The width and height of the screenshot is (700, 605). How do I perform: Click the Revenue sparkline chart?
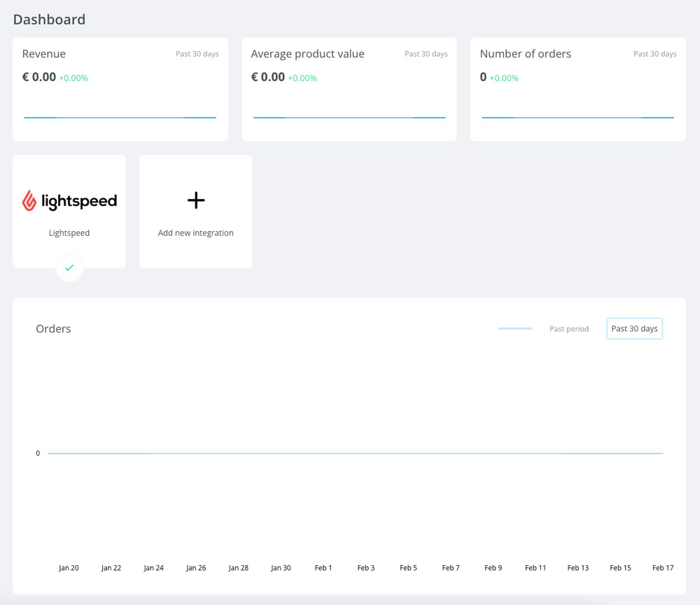pos(120,118)
